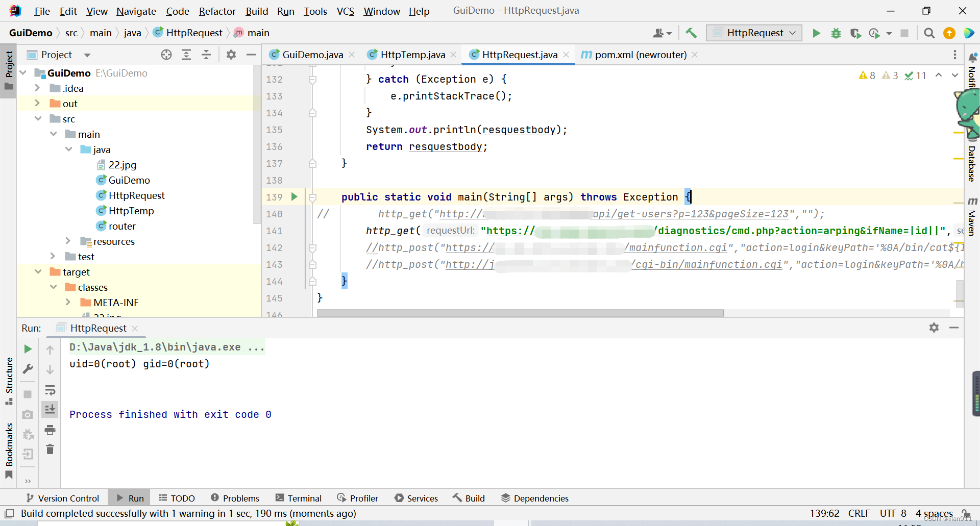The width and height of the screenshot is (980, 526).
Task: Open the VCS menu
Action: 346,11
